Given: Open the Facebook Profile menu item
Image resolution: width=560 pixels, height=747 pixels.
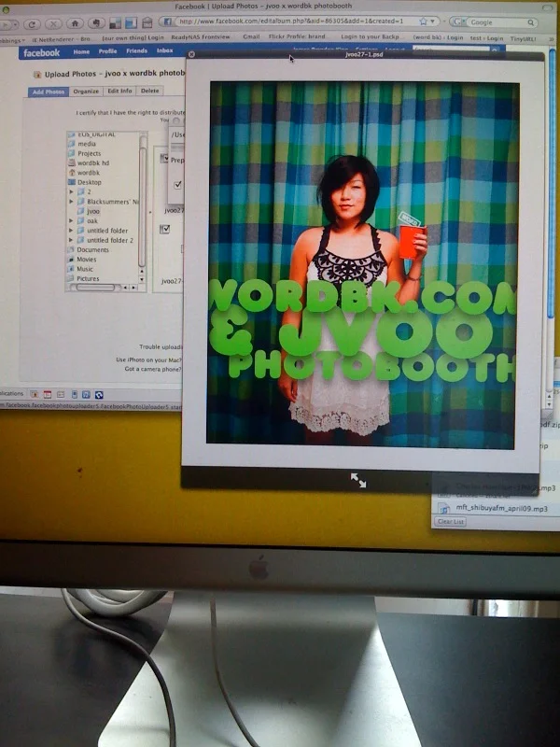Looking at the screenshot, I should pyautogui.click(x=107, y=51).
